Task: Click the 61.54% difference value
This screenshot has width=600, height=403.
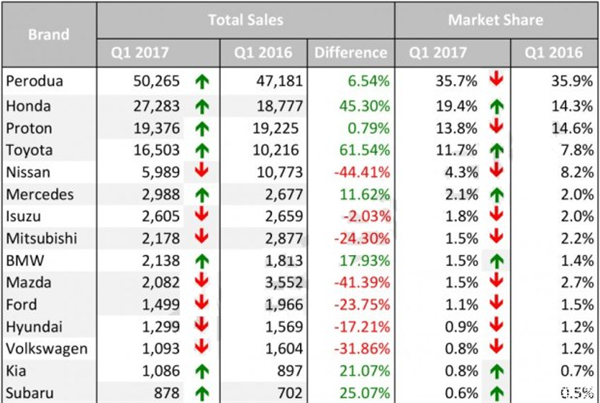Action: point(364,150)
